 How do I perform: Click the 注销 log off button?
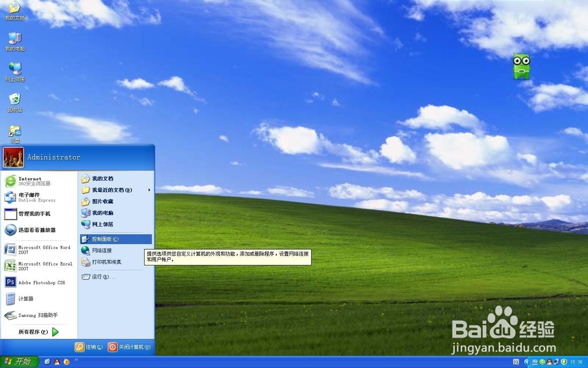[89, 347]
